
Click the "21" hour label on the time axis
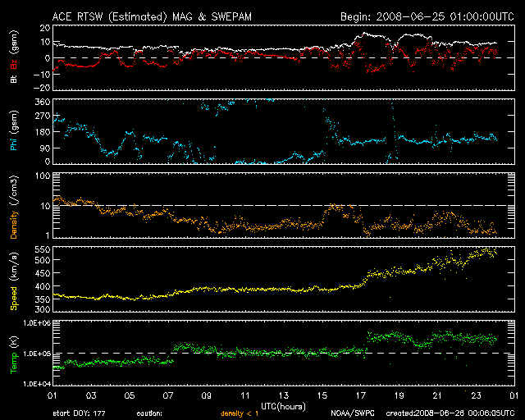437,396
